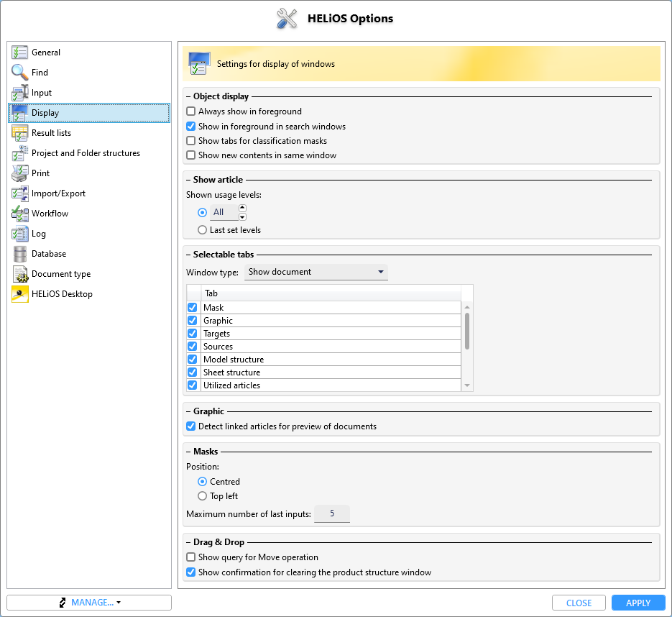The height and width of the screenshot is (617, 672).
Task: Open the Document type options page
Action: tap(89, 274)
